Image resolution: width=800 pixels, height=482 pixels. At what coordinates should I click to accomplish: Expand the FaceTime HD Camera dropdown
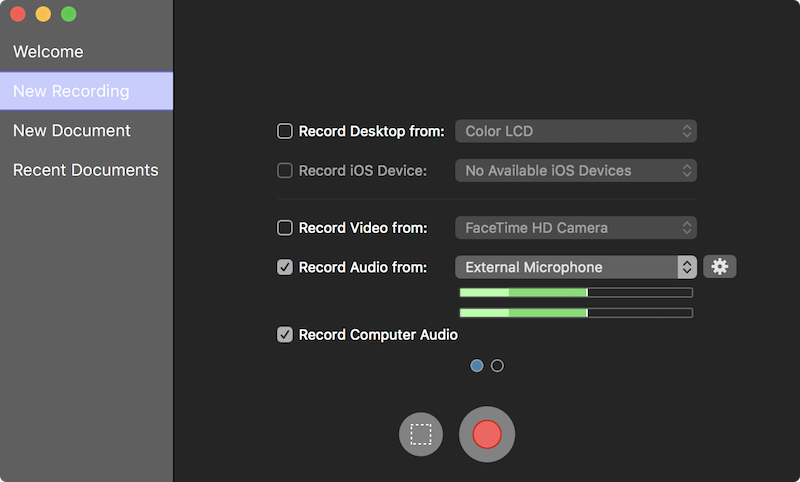[x=575, y=228]
